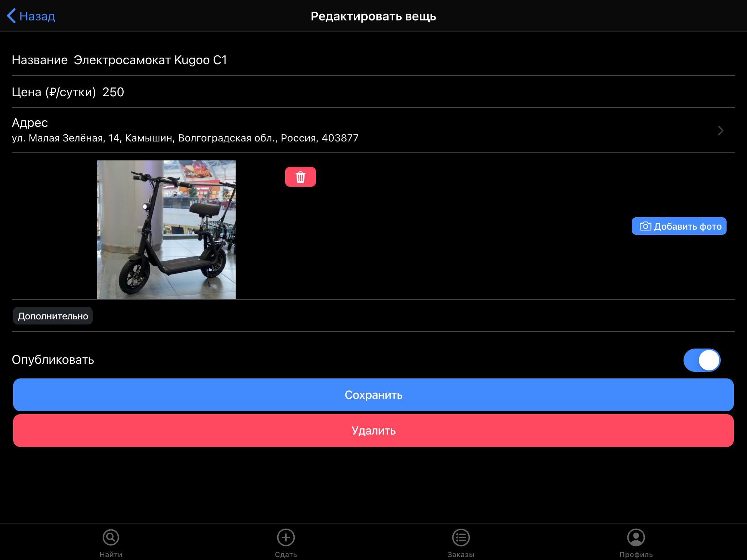Open the Адрес row chevron
The width and height of the screenshot is (747, 560).
point(720,131)
